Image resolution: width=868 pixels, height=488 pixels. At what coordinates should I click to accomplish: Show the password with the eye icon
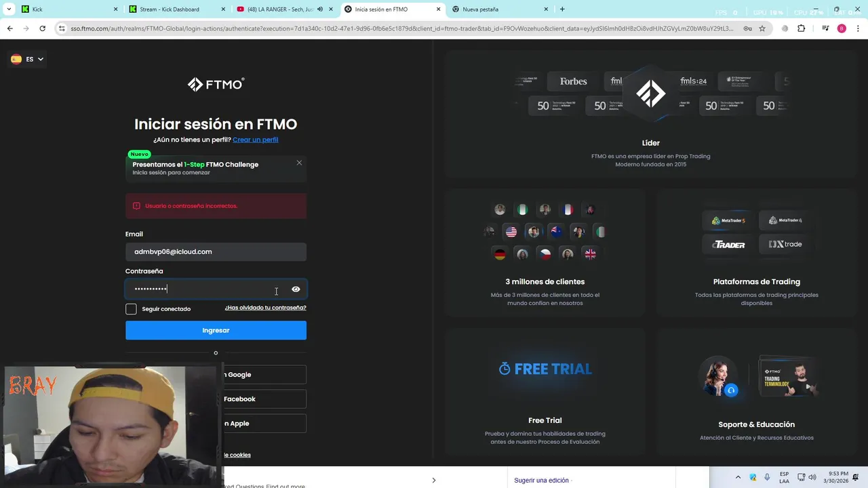pos(296,289)
